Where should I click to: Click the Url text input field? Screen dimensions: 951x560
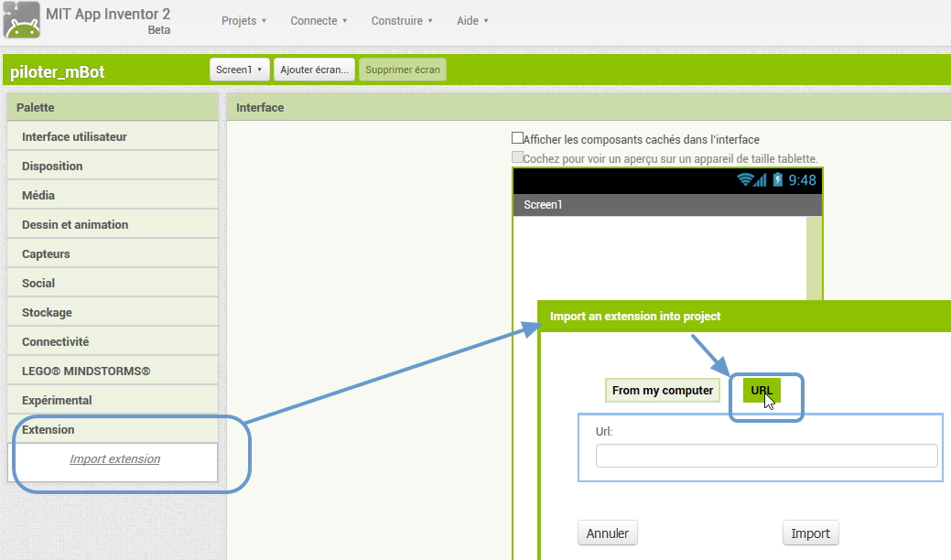pos(766,456)
